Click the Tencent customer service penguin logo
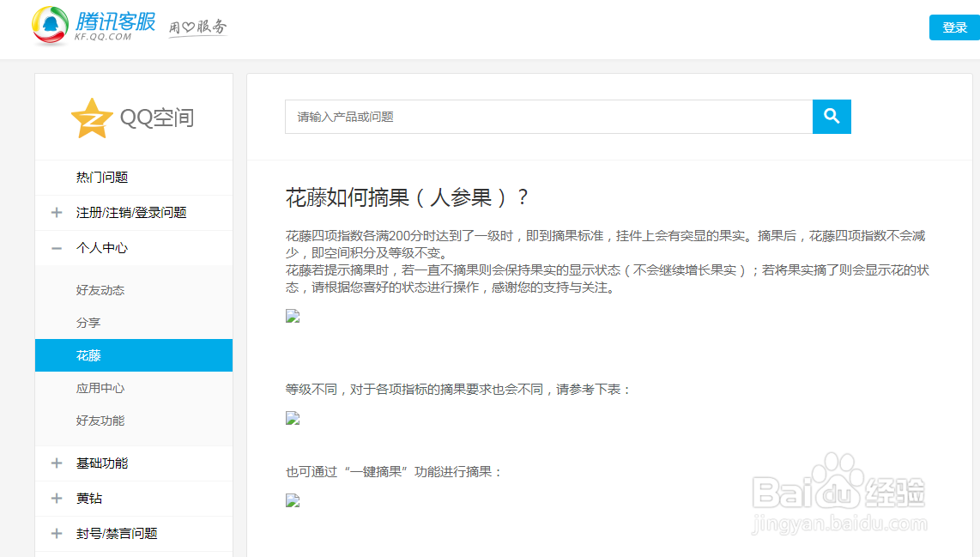The height and width of the screenshot is (557, 980). [50, 27]
